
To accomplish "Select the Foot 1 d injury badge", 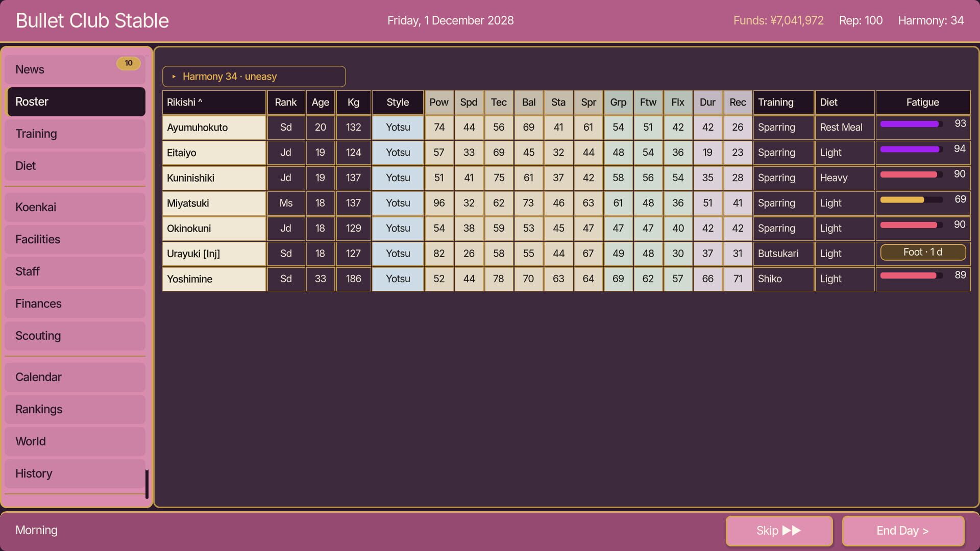I will click(923, 252).
